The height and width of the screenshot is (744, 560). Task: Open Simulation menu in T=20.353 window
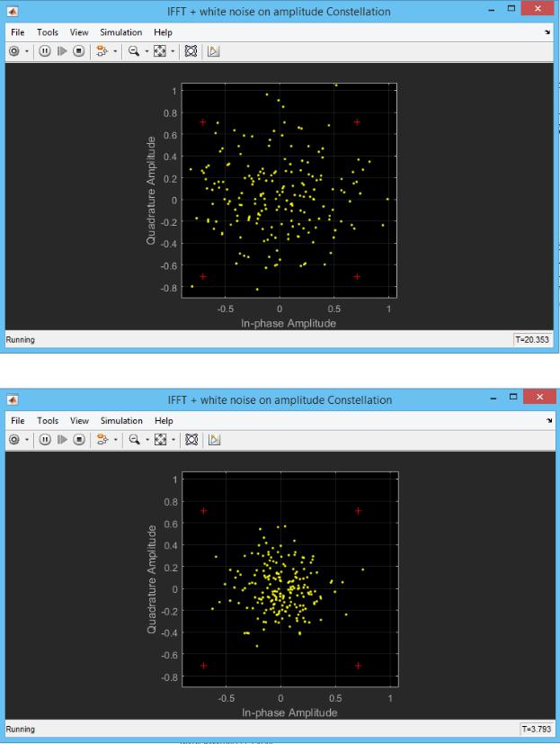121,32
